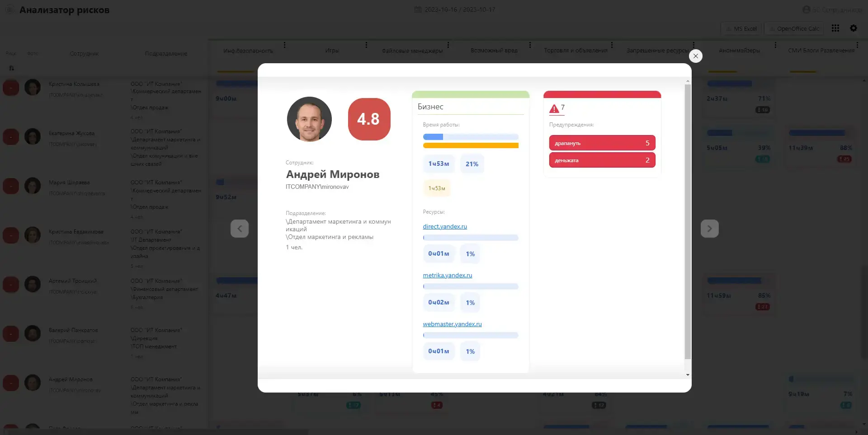Screen dimensions: 868x435
Task: Click Andrey Mironov's profile photo in popup
Action: (x=309, y=119)
